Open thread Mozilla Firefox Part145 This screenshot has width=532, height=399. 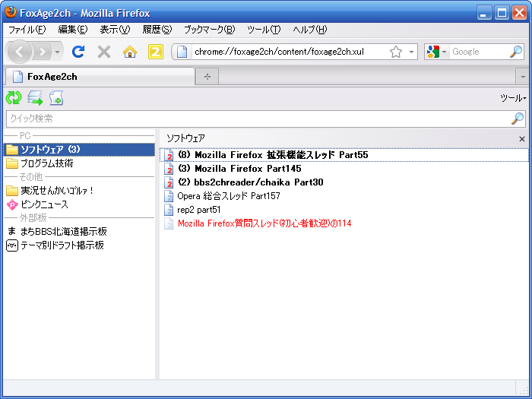coord(344,169)
